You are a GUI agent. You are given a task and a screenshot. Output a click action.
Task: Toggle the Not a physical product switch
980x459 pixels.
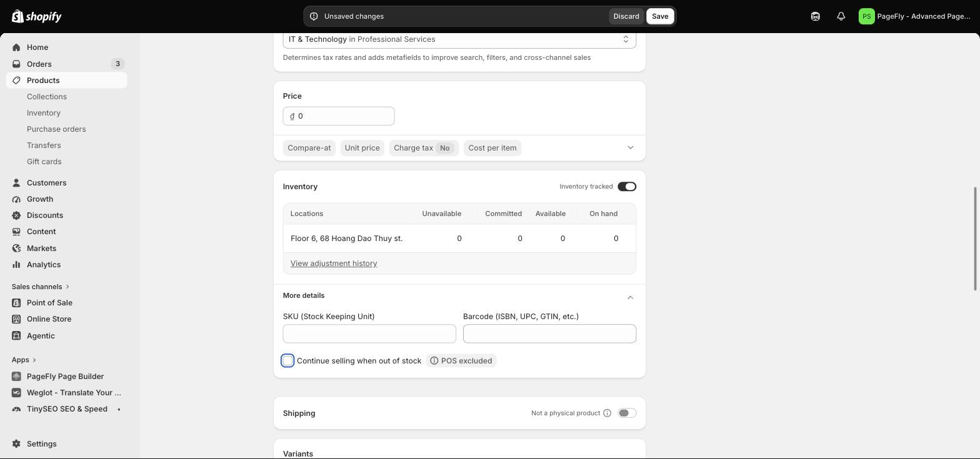[x=627, y=413]
